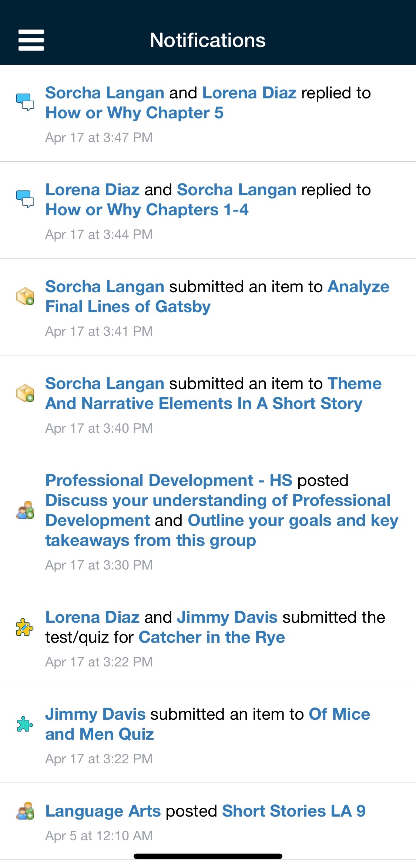The width and height of the screenshot is (416, 868).
Task: Tap the discussion icon beside Chapters 1-4 reply
Action: point(25,199)
